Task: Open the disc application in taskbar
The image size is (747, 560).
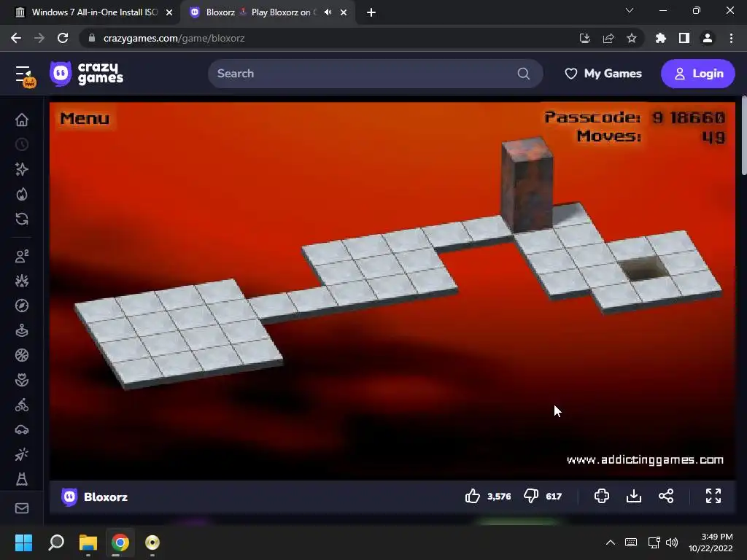Action: click(152, 542)
